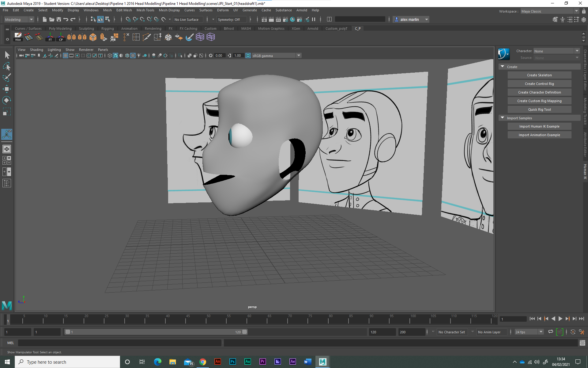Open the Modeling menu set dropdown

tap(19, 19)
